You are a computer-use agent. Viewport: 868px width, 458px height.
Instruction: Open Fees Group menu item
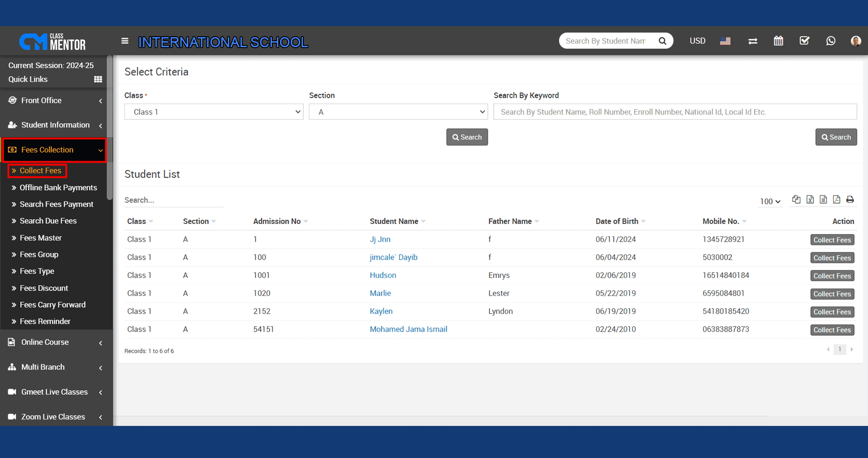39,254
